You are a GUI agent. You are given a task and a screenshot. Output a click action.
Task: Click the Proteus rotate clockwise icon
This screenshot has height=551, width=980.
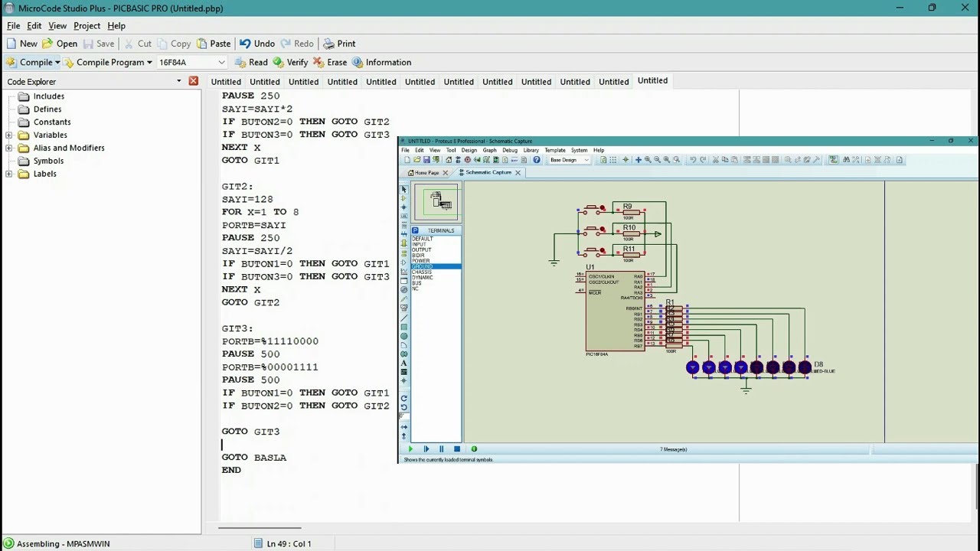pos(404,398)
